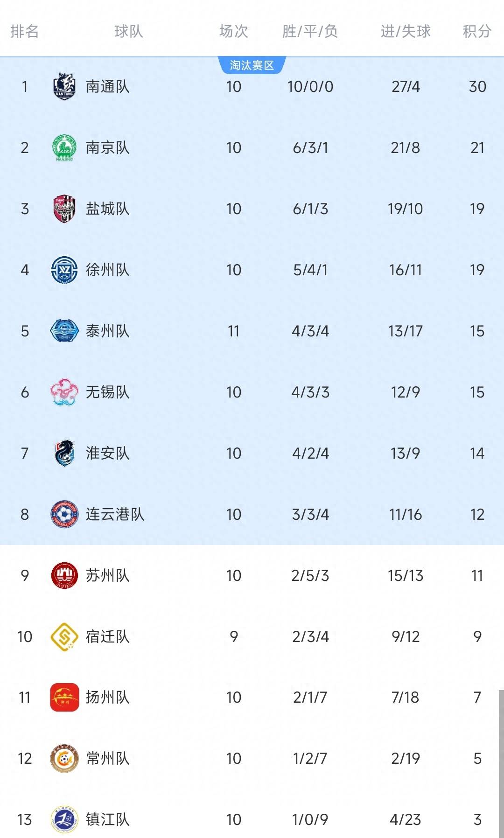Open the 淮安队 dragon crest
The width and height of the screenshot is (504, 838).
click(x=64, y=453)
